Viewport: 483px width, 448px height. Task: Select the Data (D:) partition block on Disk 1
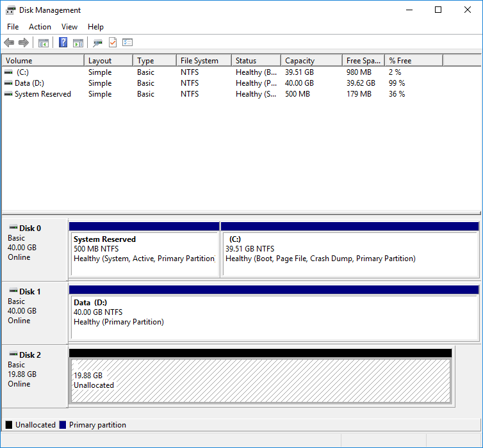[274, 313]
